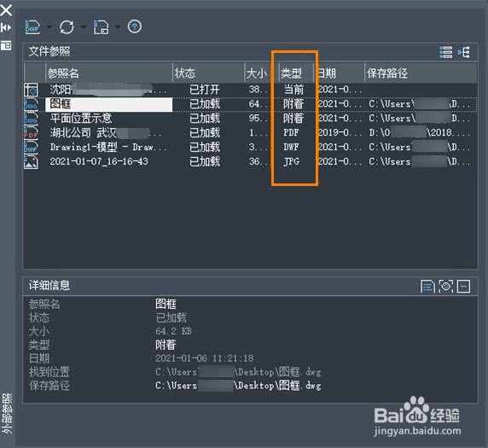The width and height of the screenshot is (488, 448).
Task: Click the 已加载 status value in details
Action: (171, 317)
